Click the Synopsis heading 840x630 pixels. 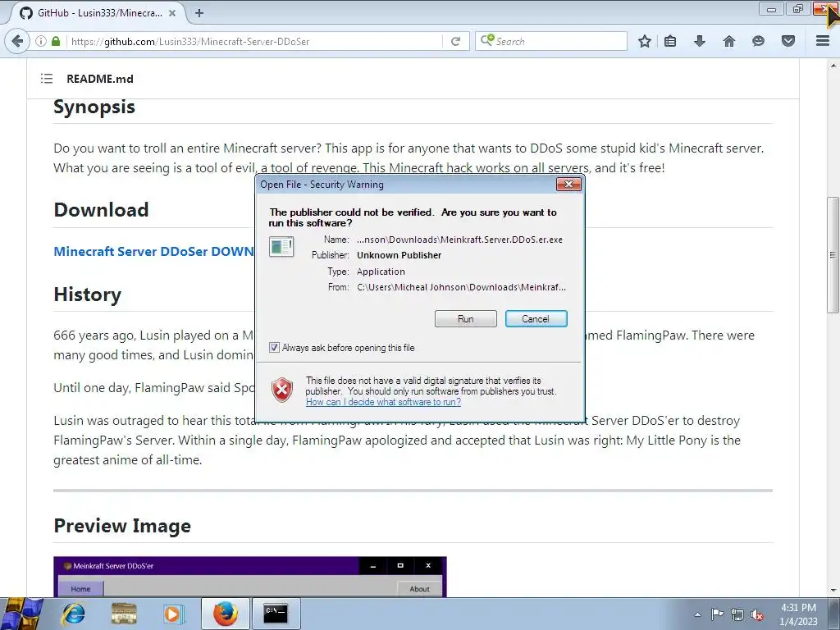click(x=94, y=107)
